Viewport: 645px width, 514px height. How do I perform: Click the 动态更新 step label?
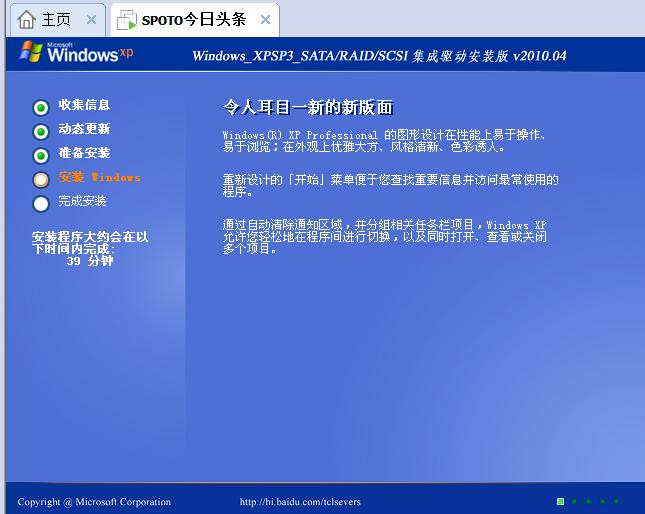pyautogui.click(x=84, y=129)
